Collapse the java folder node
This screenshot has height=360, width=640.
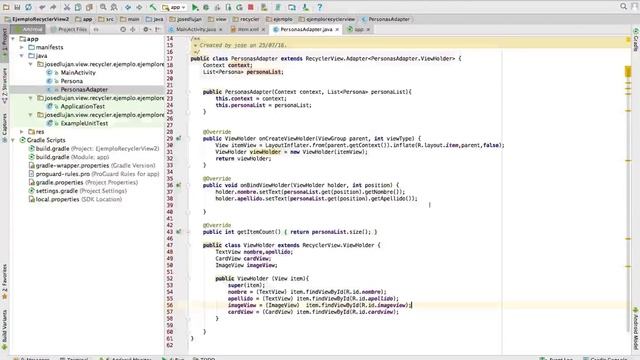coord(22,56)
